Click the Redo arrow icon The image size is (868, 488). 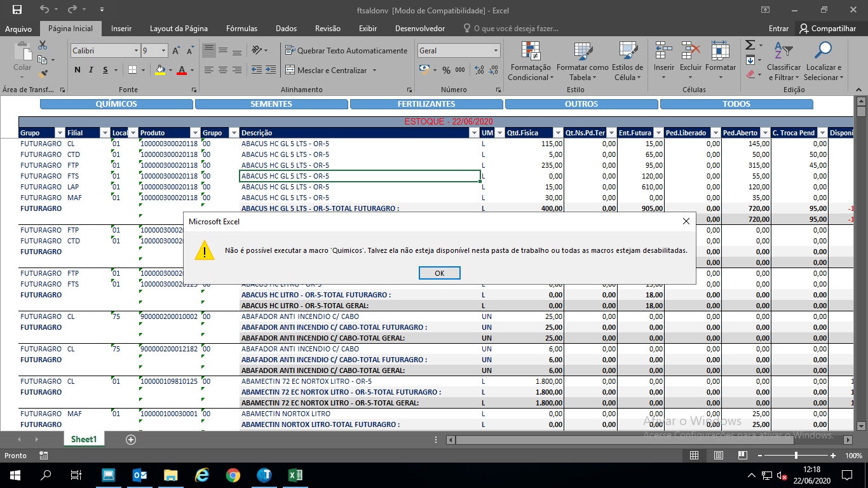(x=72, y=10)
